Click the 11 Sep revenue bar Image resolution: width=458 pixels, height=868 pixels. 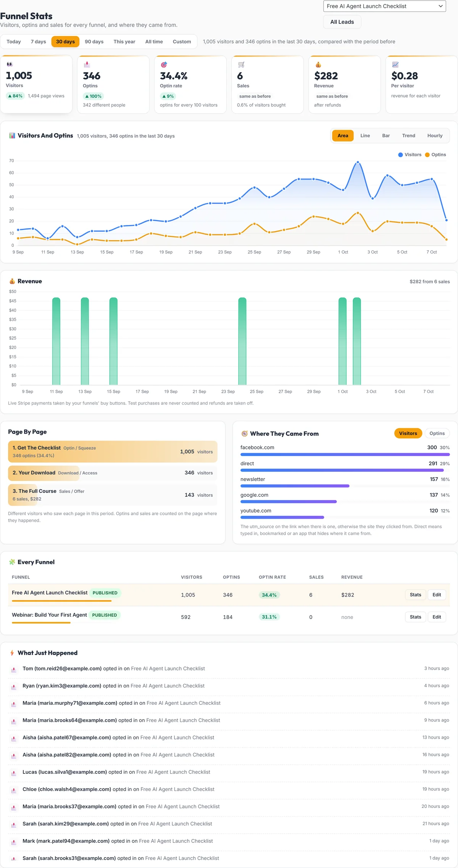click(56, 341)
